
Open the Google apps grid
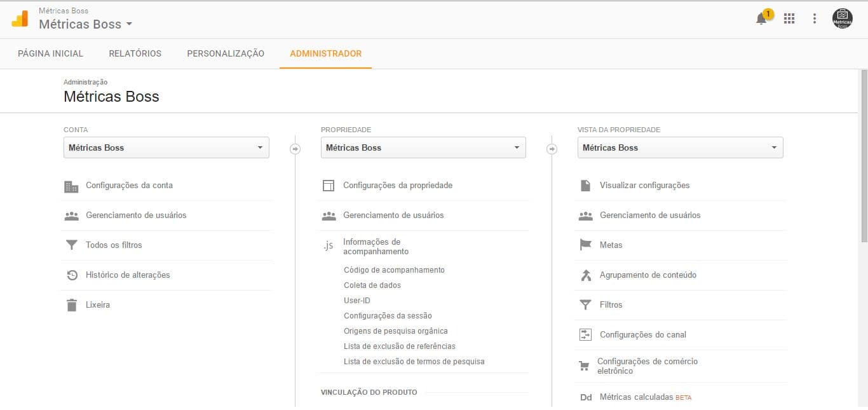click(789, 18)
